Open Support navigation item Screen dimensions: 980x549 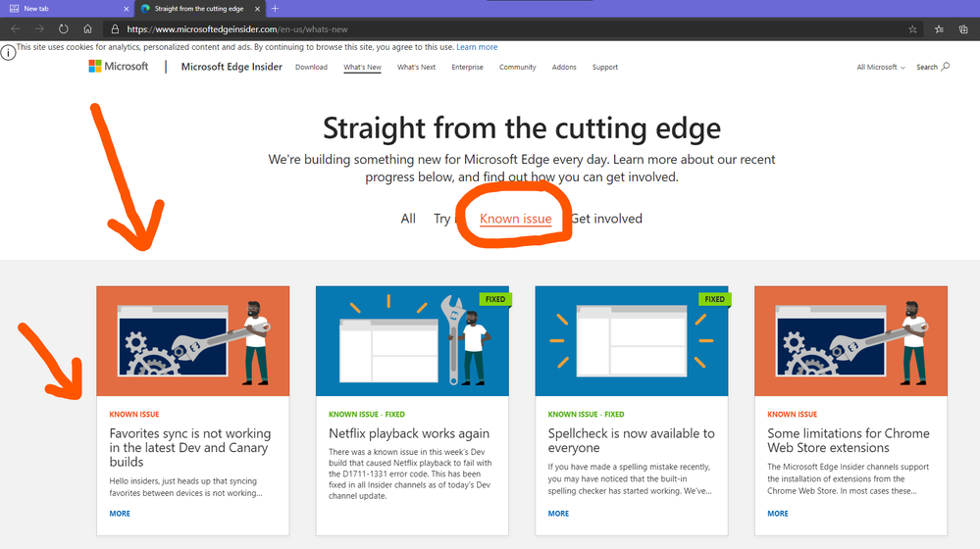tap(605, 67)
